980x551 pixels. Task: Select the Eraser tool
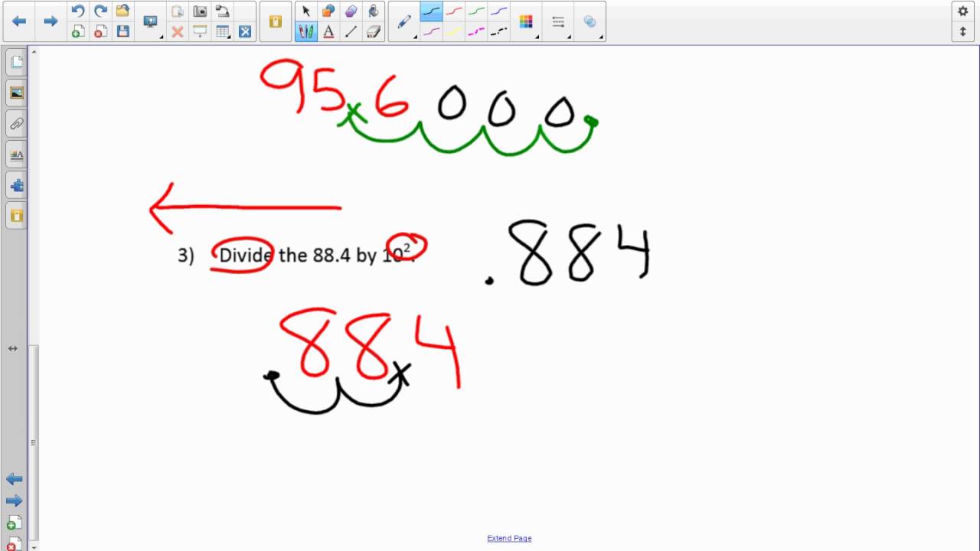pos(373,31)
